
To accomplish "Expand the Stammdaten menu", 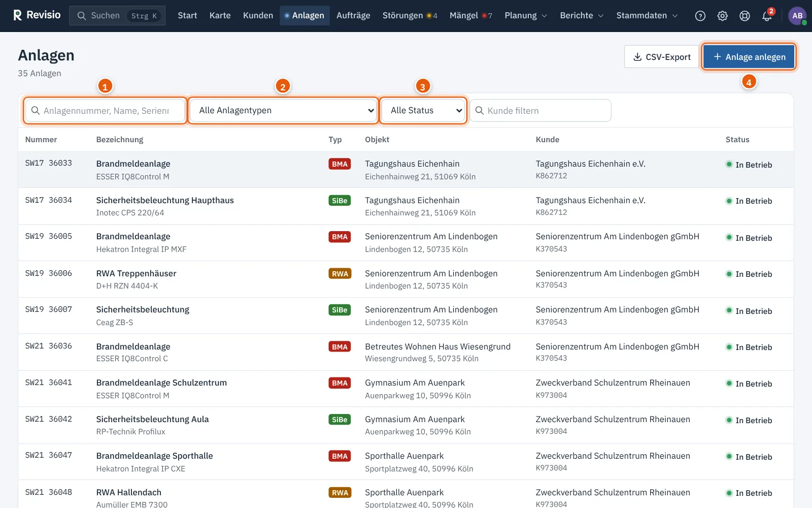I will point(647,16).
